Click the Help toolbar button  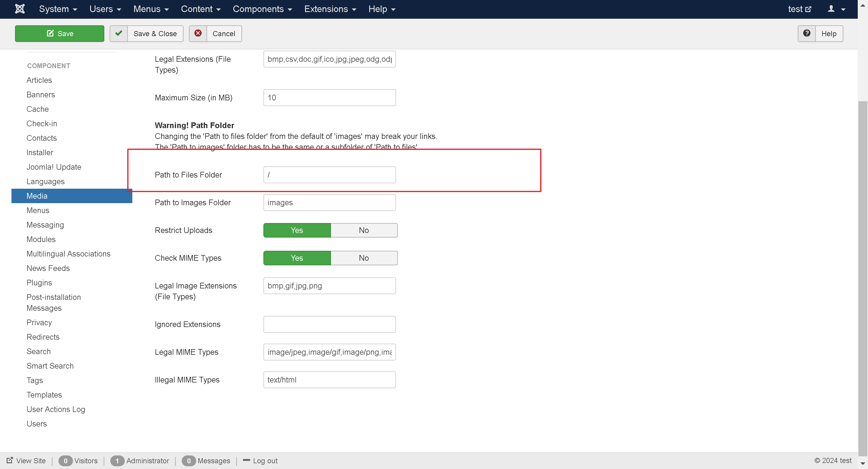click(x=820, y=33)
